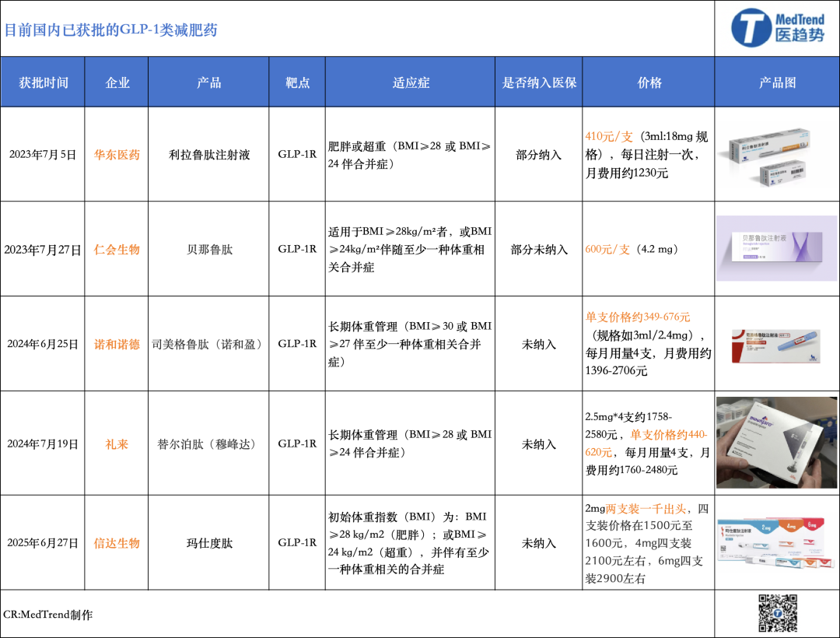Select the 礼来 row 长期体重管理 indication

410,443
